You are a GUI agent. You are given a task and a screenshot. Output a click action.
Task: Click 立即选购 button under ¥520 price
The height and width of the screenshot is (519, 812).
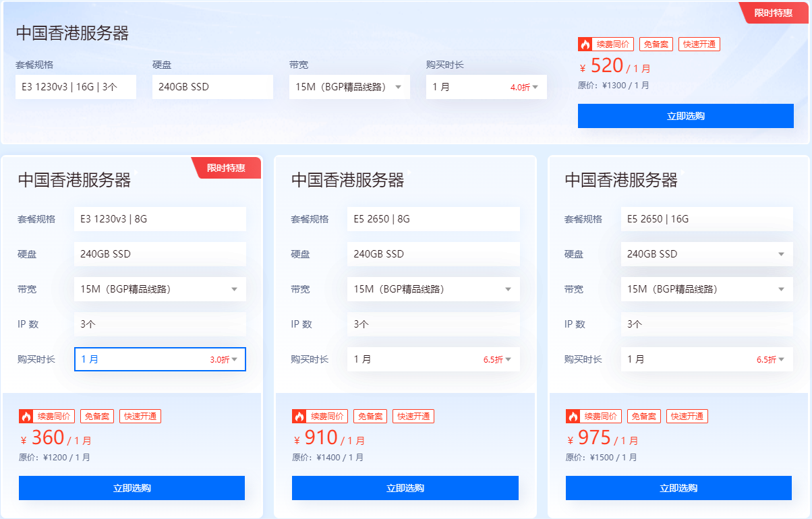[x=686, y=116]
